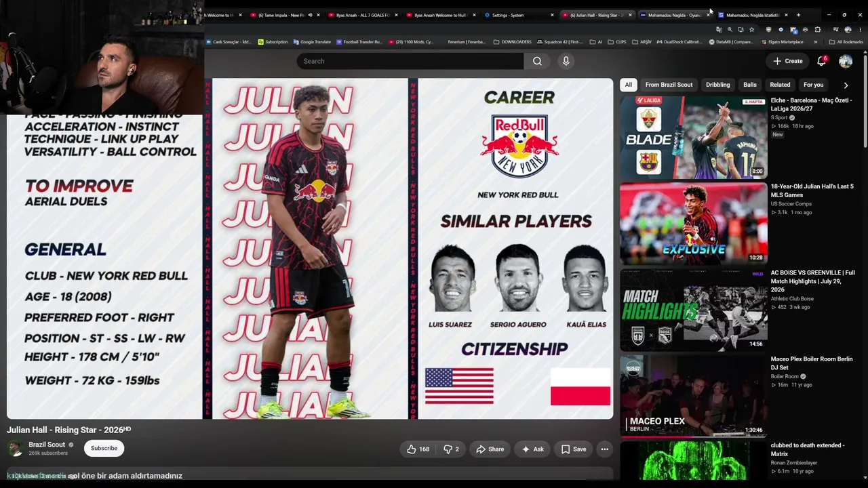Close the Julian Hall - Rising Star tab

[x=630, y=15]
